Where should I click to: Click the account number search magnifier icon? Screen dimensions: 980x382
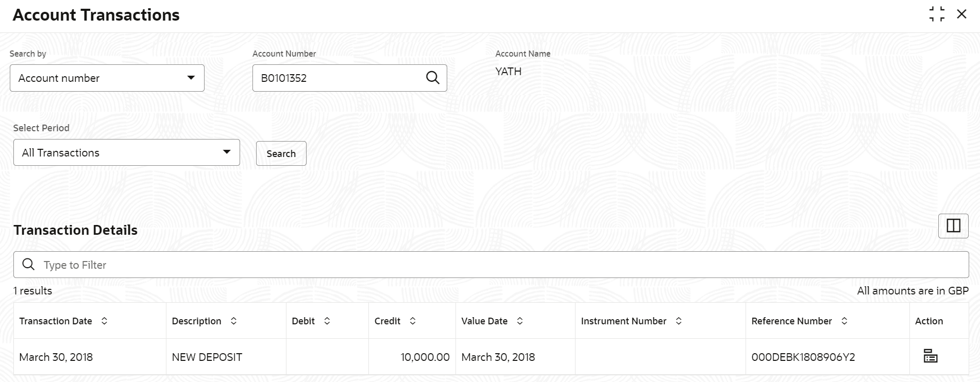pyautogui.click(x=433, y=78)
